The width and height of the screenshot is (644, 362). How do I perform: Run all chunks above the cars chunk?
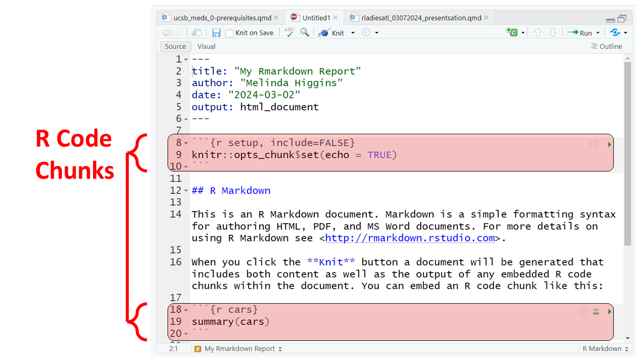[596, 312]
